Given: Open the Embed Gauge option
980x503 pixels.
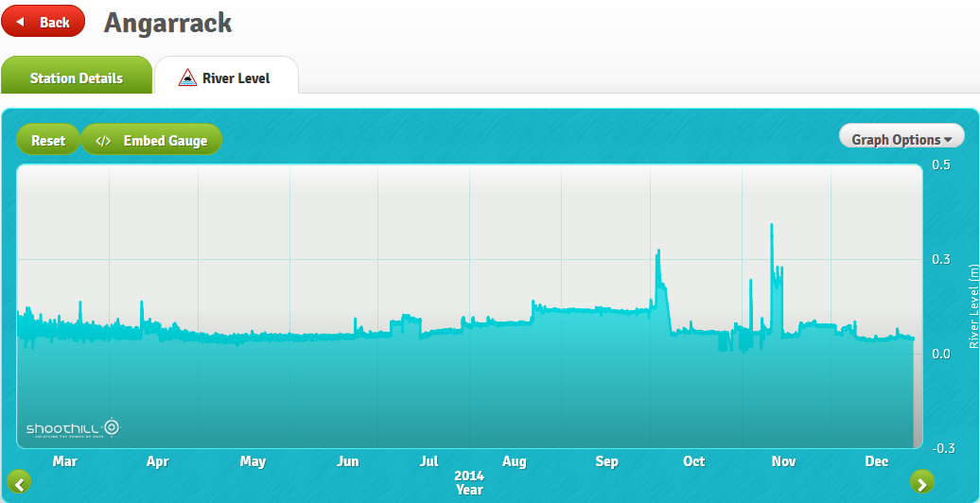Looking at the screenshot, I should (151, 140).
